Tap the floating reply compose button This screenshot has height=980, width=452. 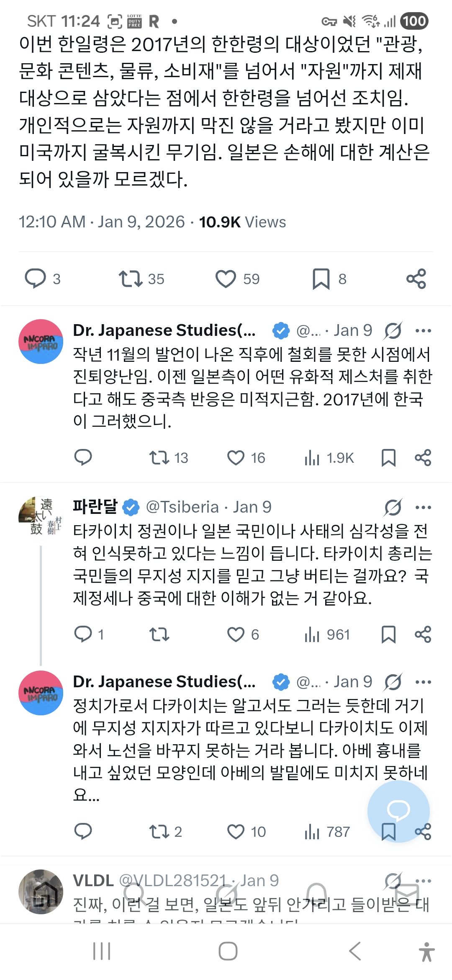pyautogui.click(x=398, y=811)
